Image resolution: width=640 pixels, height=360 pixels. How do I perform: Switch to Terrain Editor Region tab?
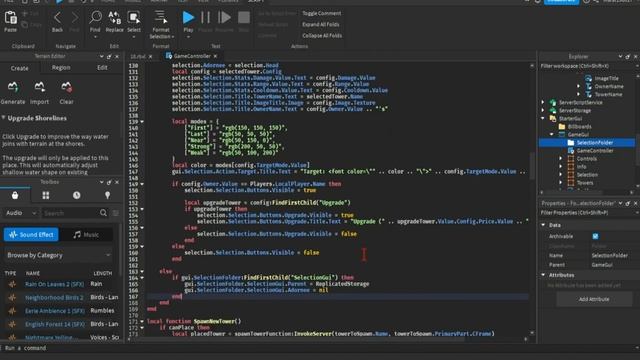coord(61,68)
